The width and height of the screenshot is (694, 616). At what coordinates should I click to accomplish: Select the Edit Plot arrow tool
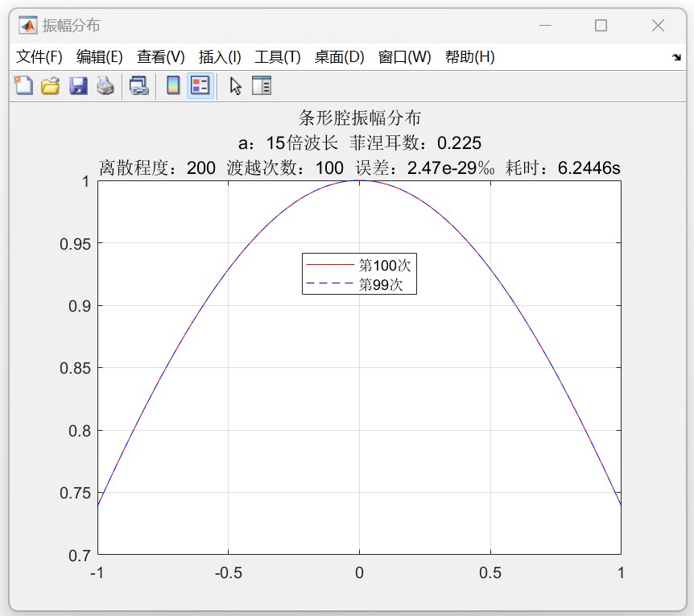235,86
